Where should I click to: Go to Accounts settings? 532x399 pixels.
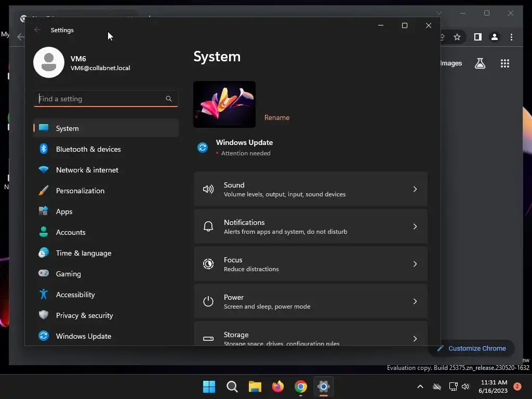106,232
